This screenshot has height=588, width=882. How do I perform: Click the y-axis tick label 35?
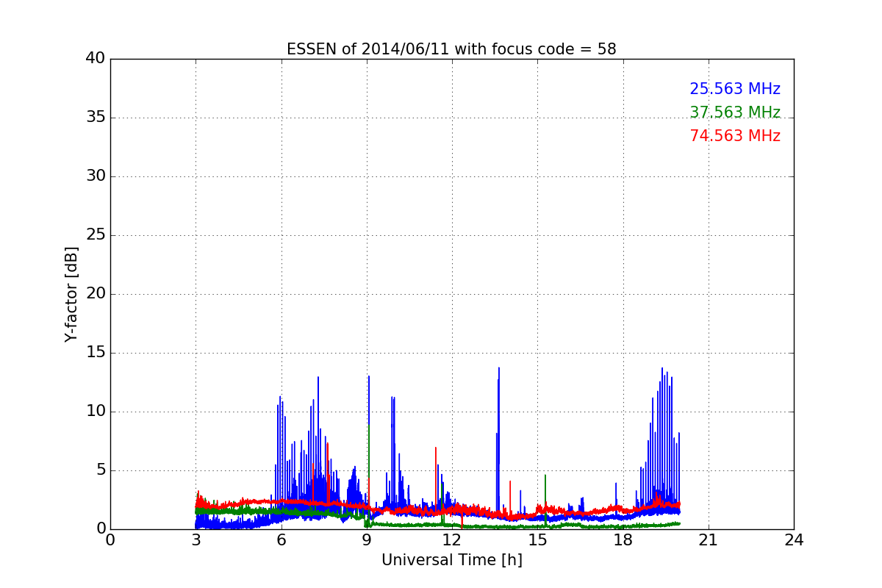pyautogui.click(x=96, y=118)
